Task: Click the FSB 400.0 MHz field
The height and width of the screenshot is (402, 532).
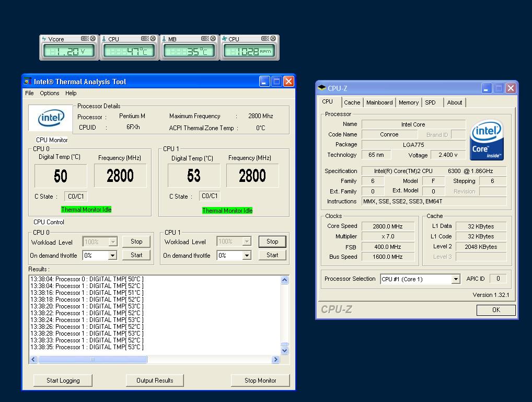Action: tap(388, 247)
